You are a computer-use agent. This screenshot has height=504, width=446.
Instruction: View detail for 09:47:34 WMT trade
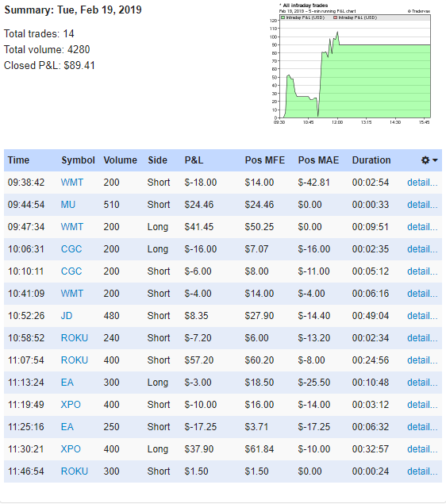tap(422, 227)
